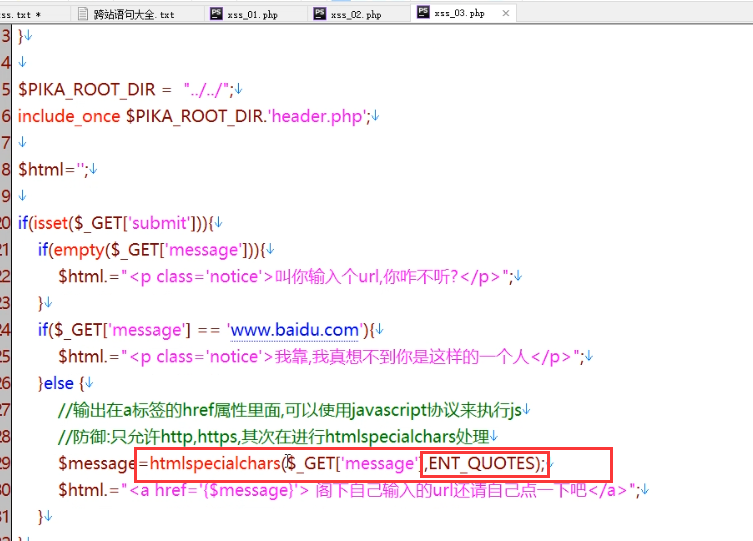Click the empty function call
The image size is (753, 541).
click(76, 249)
